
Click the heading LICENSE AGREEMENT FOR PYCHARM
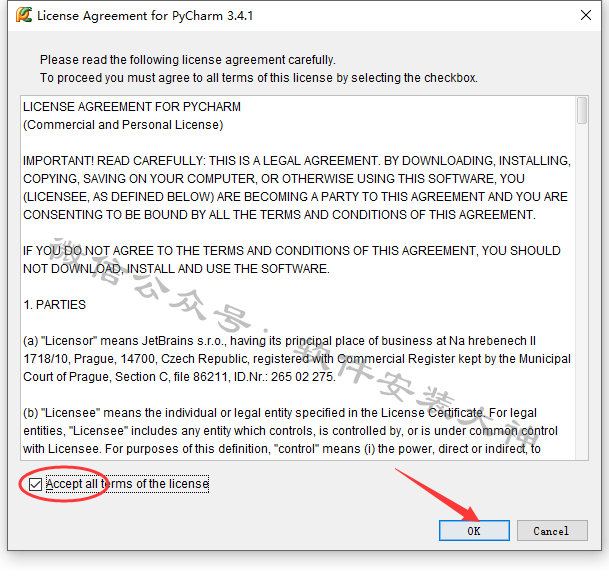(x=132, y=107)
